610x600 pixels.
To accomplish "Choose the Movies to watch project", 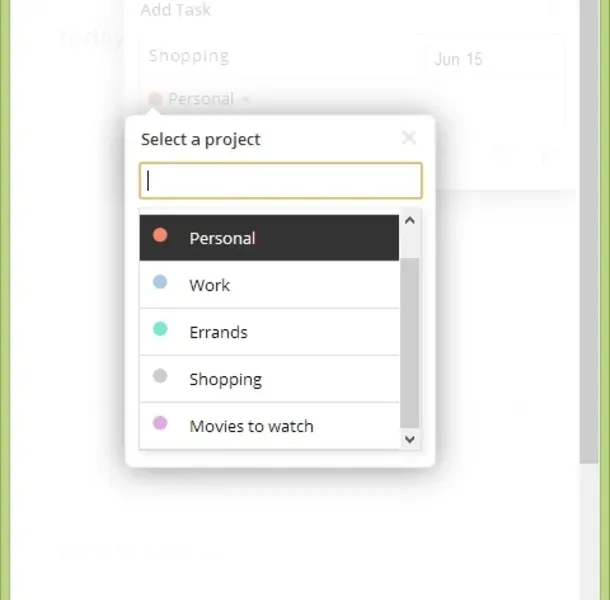I will tap(251, 426).
